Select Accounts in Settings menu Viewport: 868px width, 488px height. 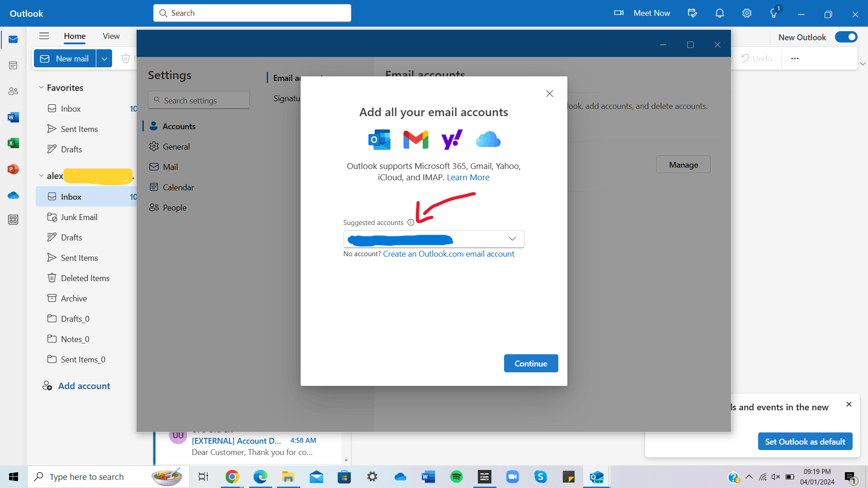pos(179,127)
